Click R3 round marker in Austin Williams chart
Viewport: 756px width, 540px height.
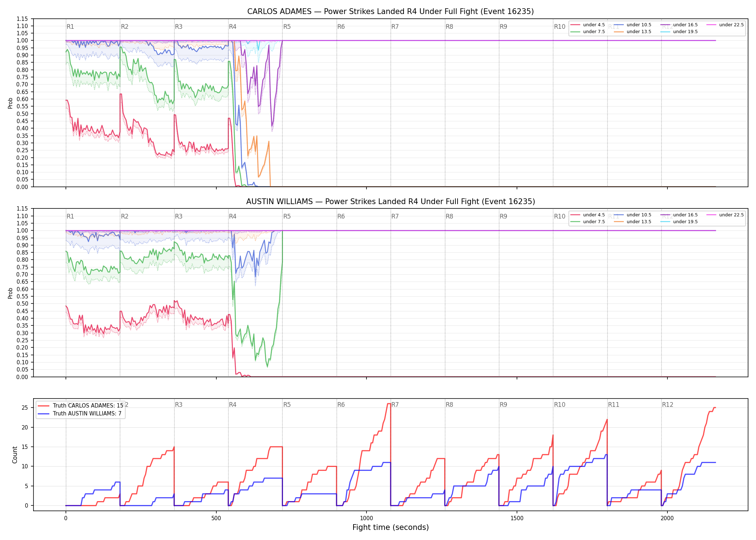[x=179, y=216]
